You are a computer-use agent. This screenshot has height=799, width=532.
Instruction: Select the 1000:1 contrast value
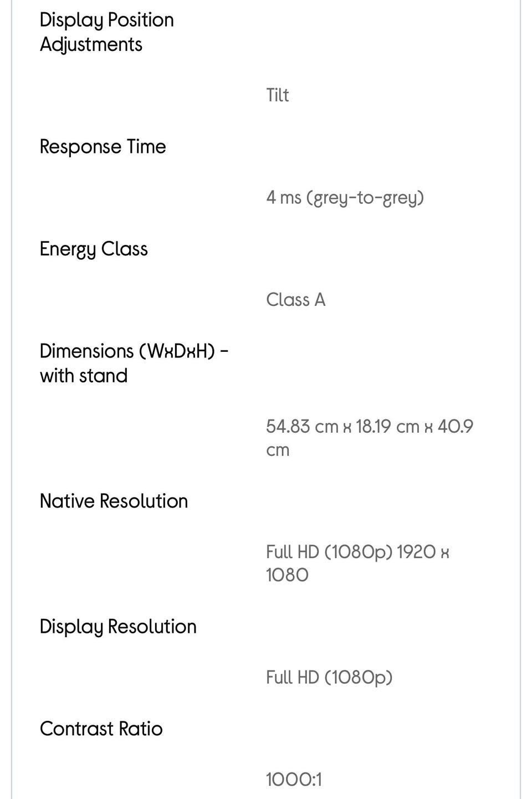(294, 780)
